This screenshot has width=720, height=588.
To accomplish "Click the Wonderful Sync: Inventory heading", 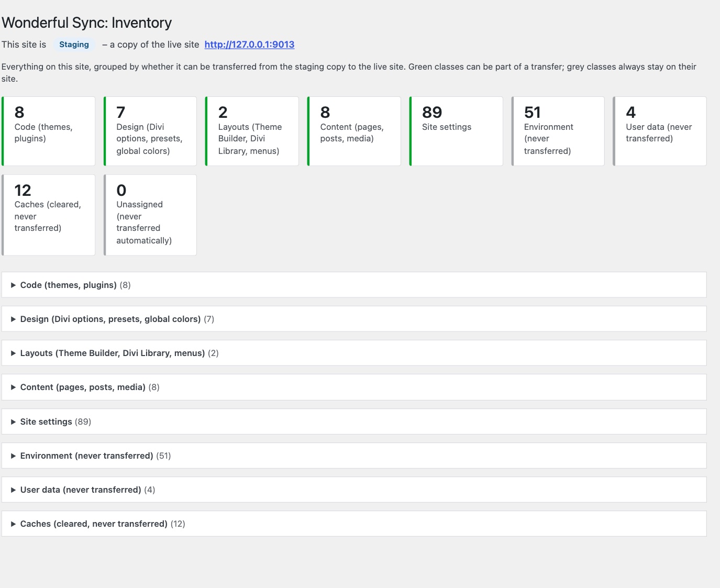I will [87, 23].
